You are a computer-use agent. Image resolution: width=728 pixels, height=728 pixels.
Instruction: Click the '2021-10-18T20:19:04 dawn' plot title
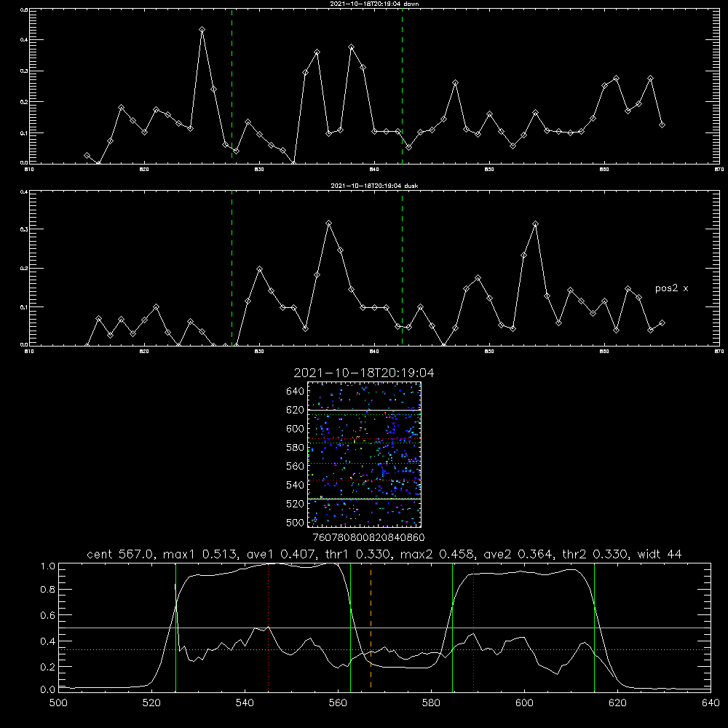tap(374, 4)
